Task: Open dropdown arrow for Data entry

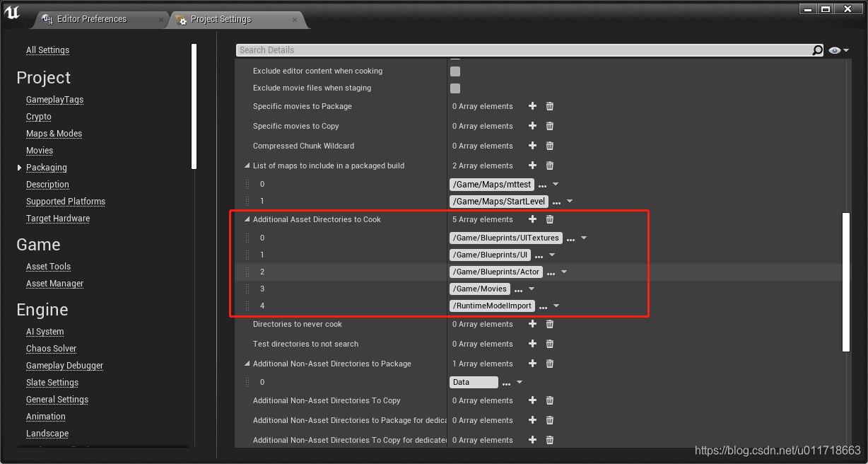Action: (x=520, y=383)
